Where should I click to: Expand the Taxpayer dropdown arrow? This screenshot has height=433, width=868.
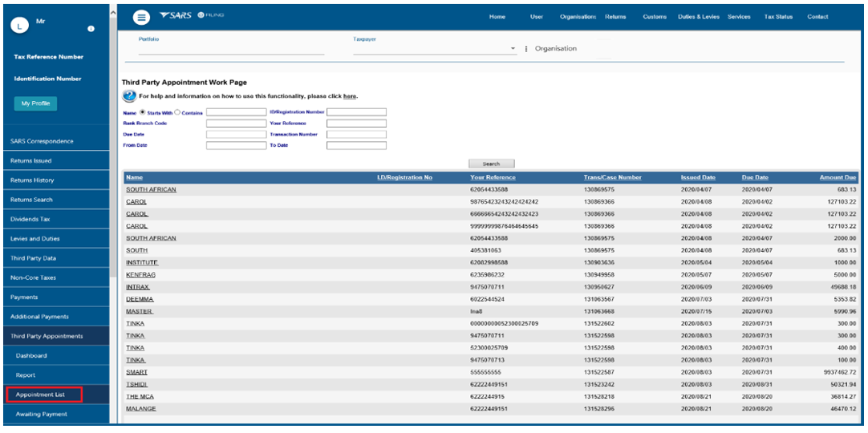[x=513, y=49]
